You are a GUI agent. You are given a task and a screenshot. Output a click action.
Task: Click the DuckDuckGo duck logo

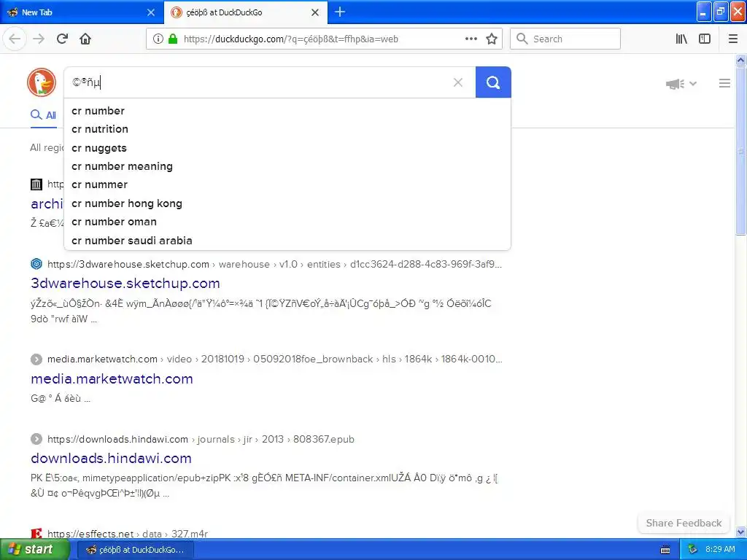pyautogui.click(x=42, y=82)
